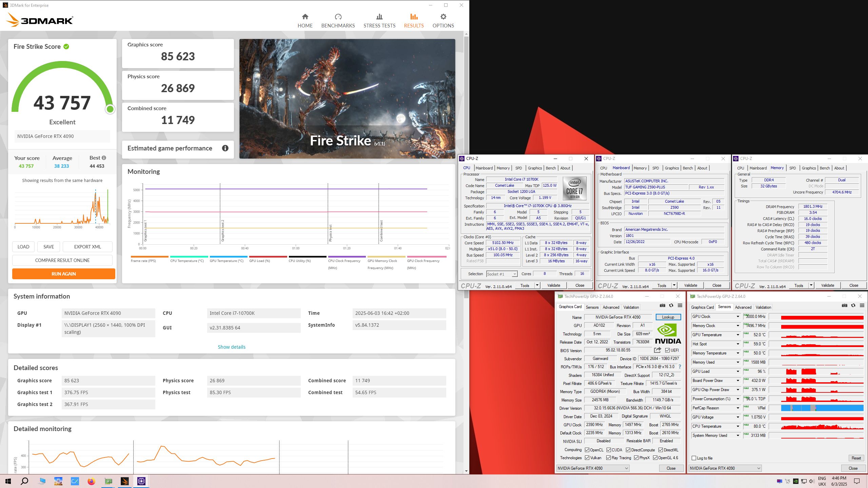This screenshot has height=488, width=868.
Task: Click the Lookup button in GPU-Z
Action: coord(668,317)
